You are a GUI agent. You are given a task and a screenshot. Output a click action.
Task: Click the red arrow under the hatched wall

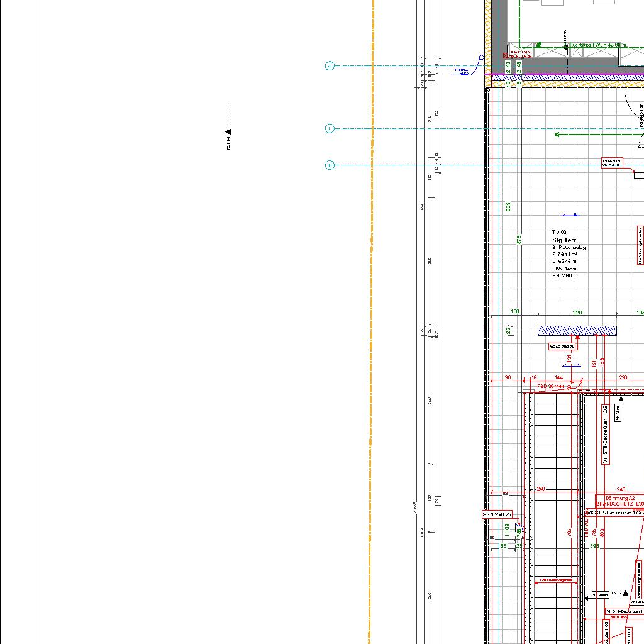(577, 338)
